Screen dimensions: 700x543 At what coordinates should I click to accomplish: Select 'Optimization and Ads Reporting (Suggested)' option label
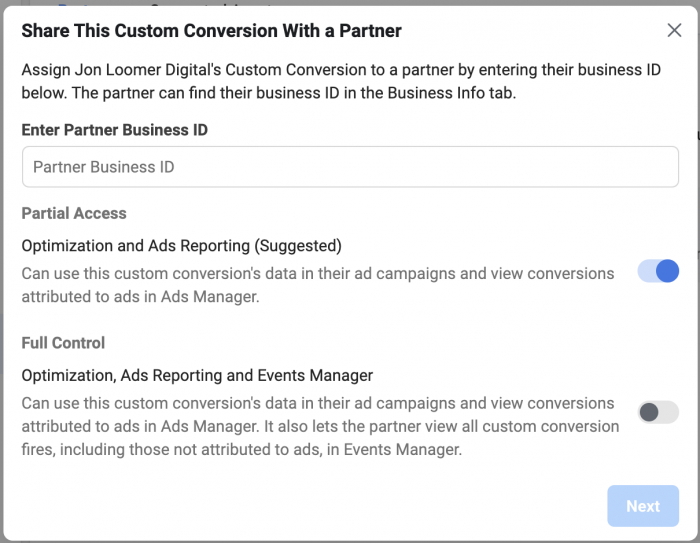181,245
